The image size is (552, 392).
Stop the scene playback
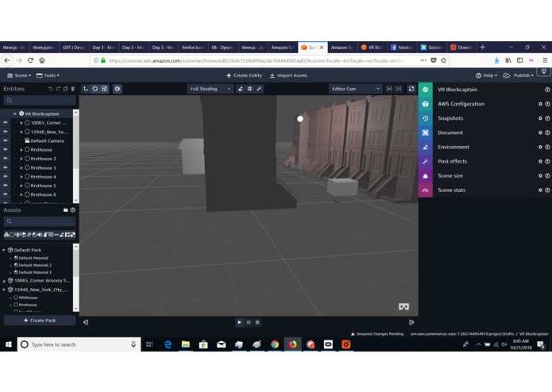257,322
